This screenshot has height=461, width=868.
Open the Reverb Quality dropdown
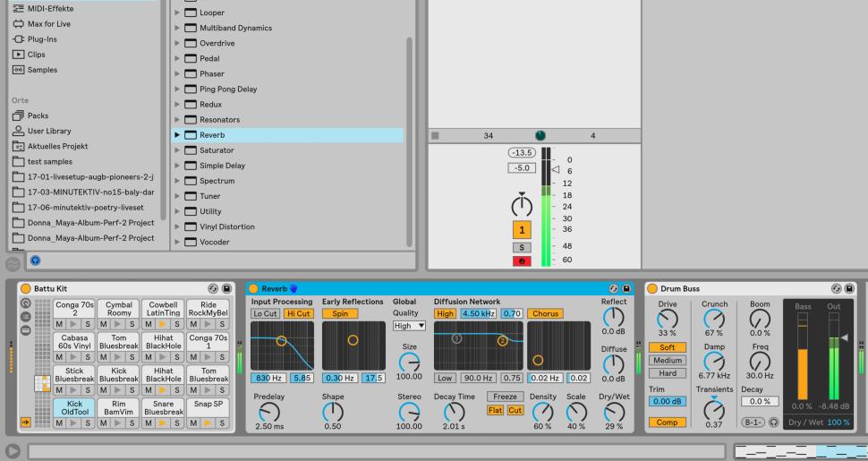[x=409, y=326]
